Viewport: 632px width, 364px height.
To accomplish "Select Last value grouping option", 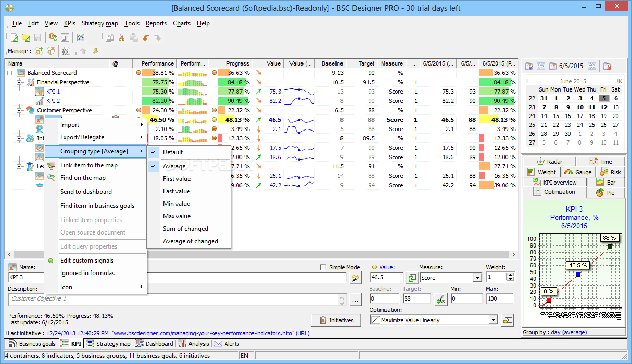I will coord(188,191).
